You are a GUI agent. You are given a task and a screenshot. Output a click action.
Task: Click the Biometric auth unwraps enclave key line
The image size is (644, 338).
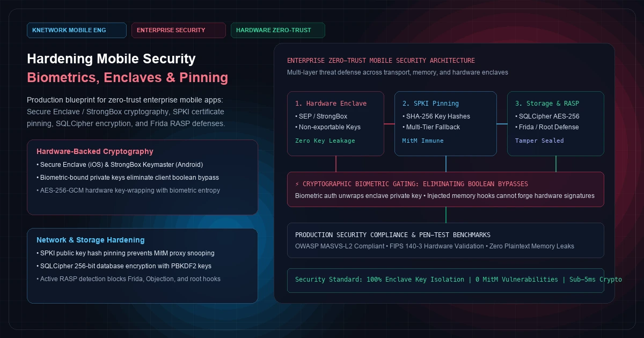point(445,196)
